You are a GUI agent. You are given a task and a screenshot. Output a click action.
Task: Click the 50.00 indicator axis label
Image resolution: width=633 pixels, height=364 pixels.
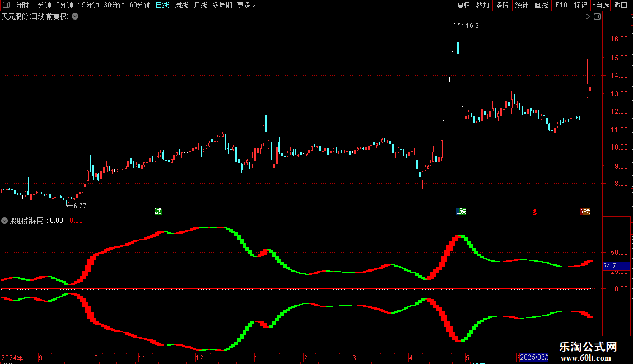619,253
